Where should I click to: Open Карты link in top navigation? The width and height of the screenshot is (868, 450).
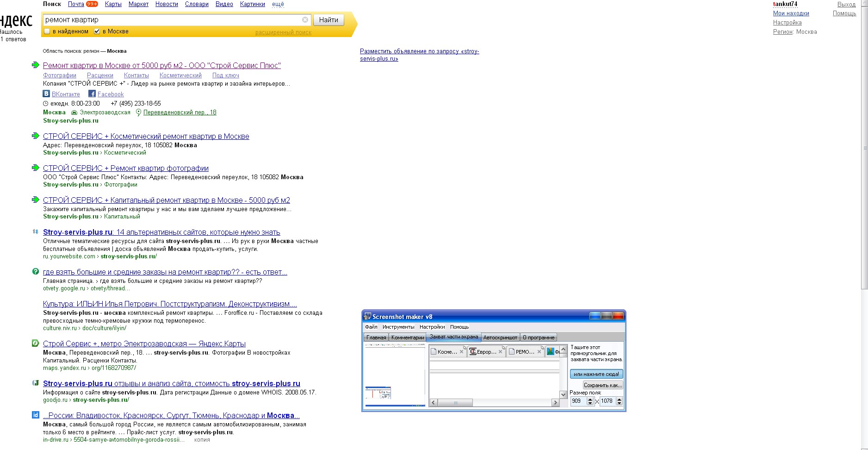coord(113,4)
